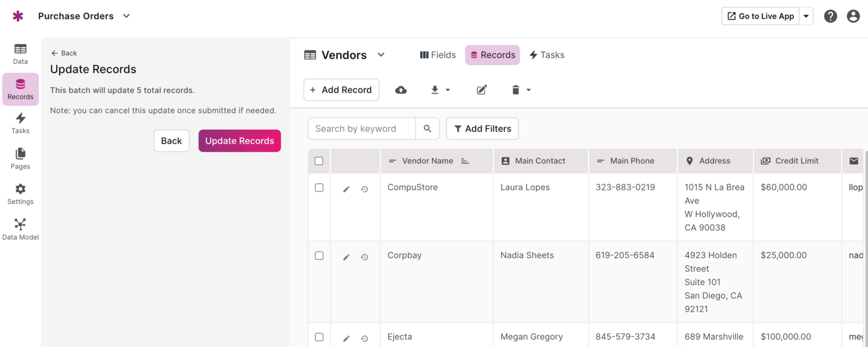The width and height of the screenshot is (868, 347).
Task: Open the user account profile icon
Action: click(853, 16)
